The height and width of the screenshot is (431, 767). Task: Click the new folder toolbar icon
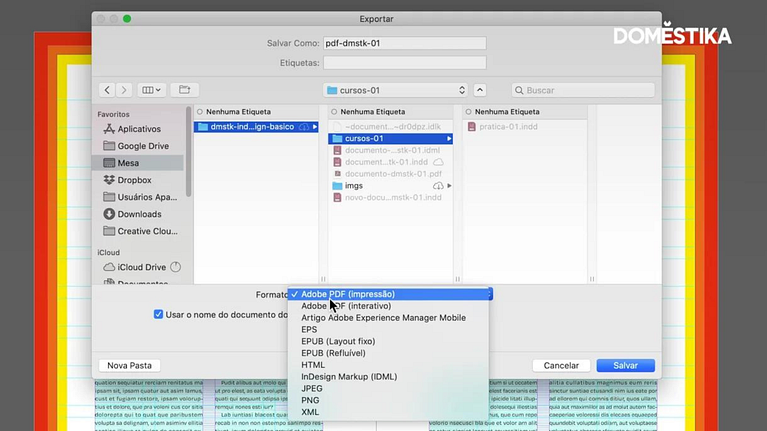184,90
